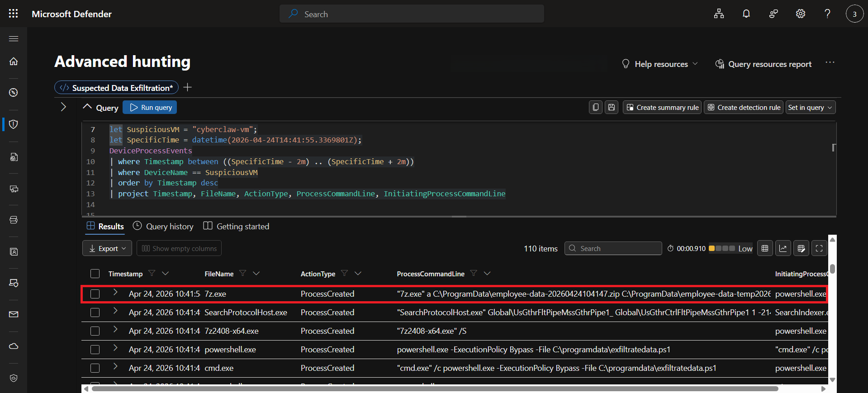Viewport: 868px width, 393px height.
Task: Click inside the query editor on DeviceProcessEvents
Action: (x=151, y=151)
